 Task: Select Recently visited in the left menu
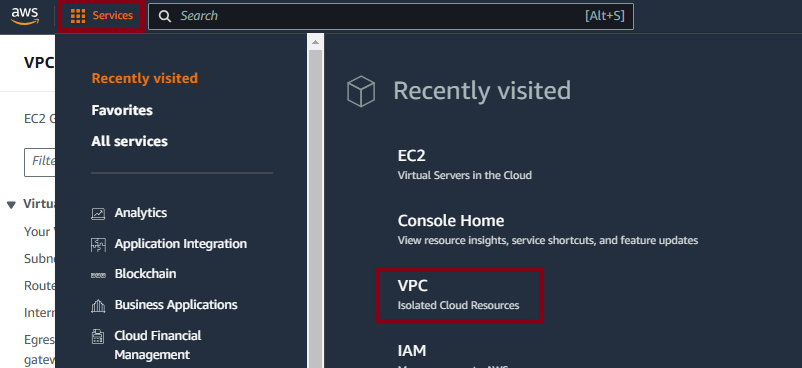[144, 78]
